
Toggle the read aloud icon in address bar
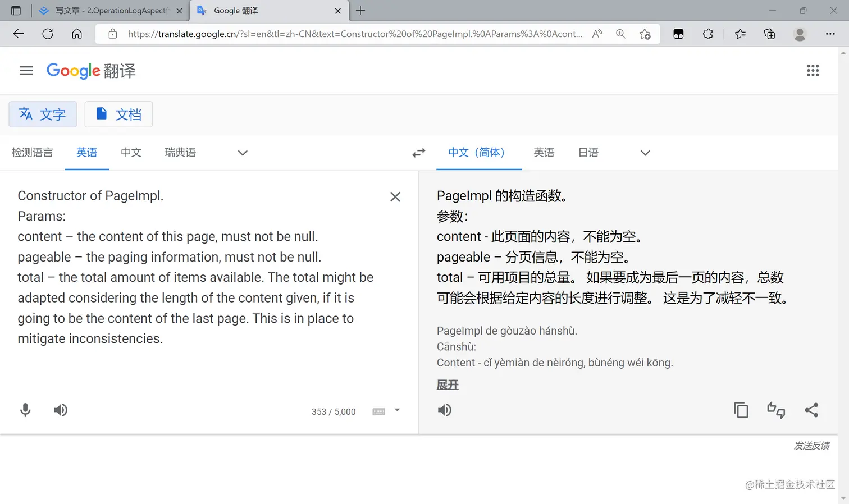coord(597,34)
